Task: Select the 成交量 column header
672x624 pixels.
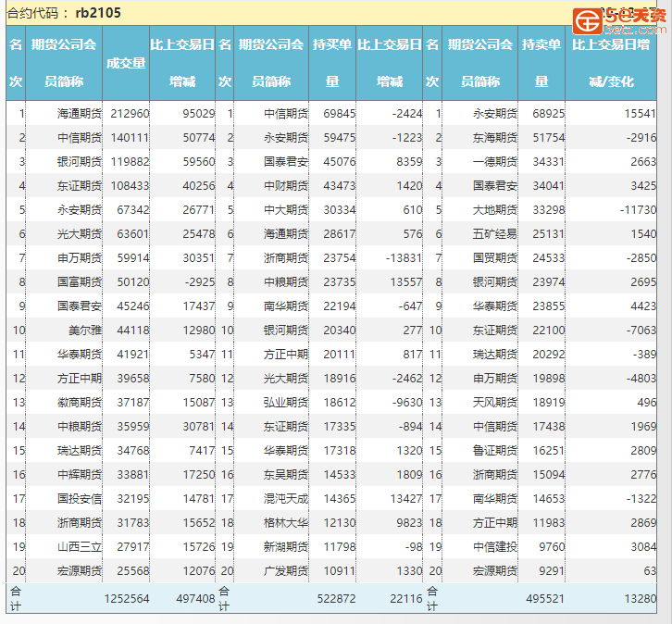Action: click(x=126, y=63)
